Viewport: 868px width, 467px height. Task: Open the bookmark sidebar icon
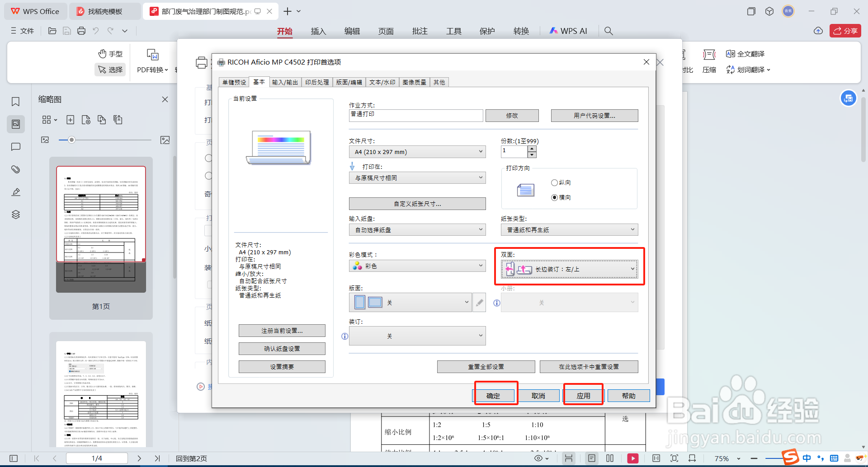pos(16,102)
